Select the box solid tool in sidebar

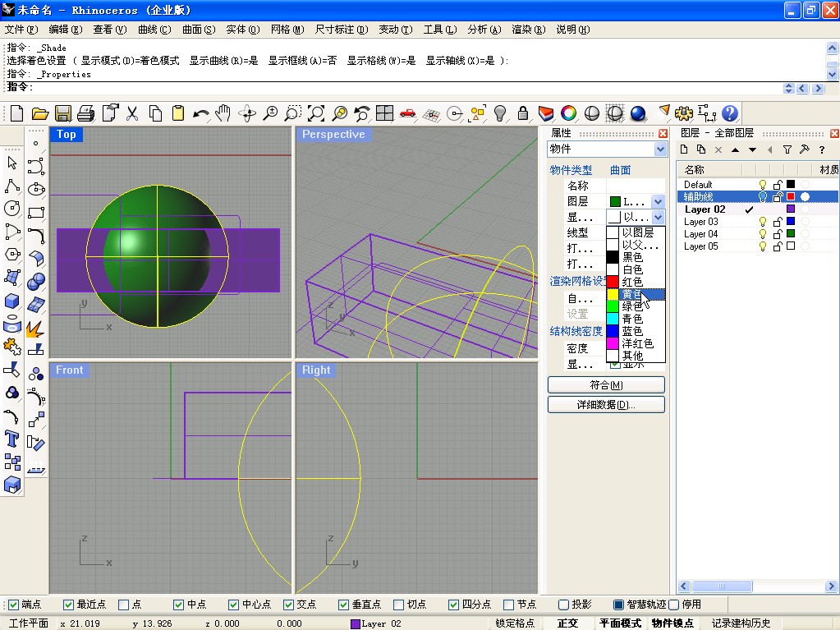12,301
